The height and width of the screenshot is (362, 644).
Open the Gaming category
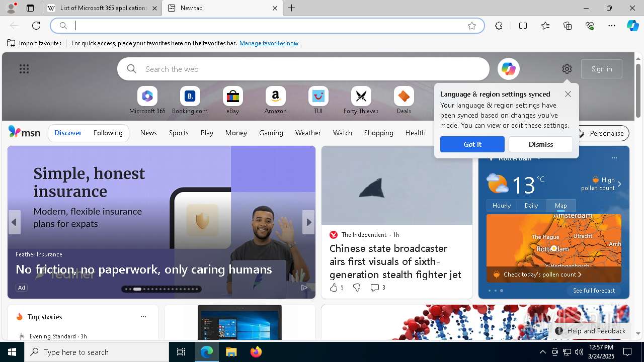(271, 133)
